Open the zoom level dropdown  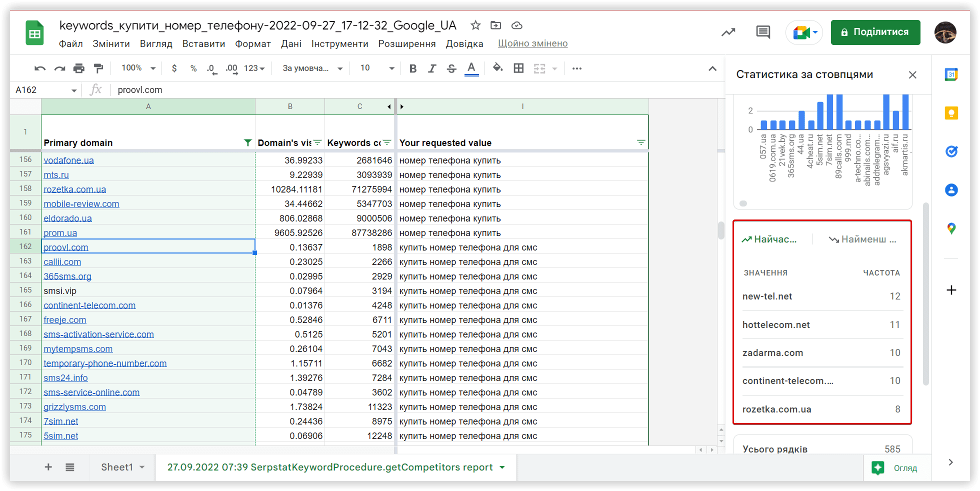click(138, 68)
